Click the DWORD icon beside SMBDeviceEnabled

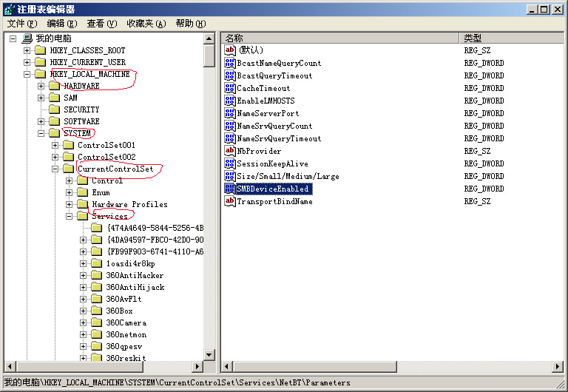point(230,189)
